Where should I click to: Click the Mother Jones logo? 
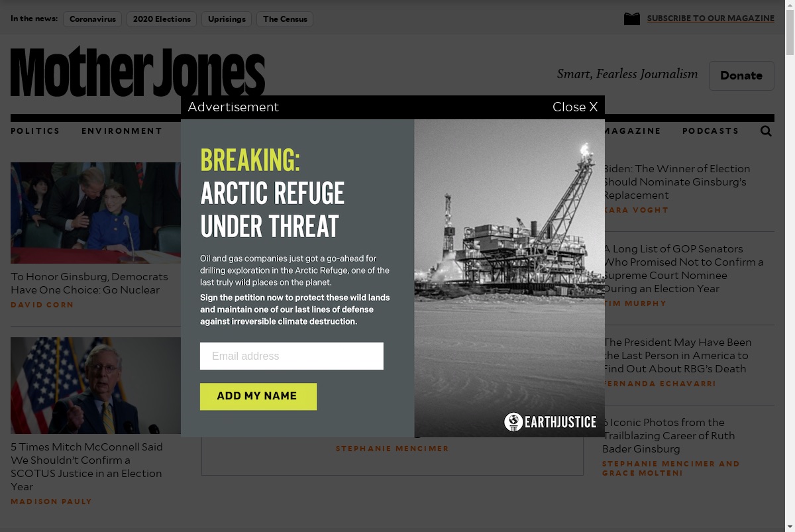pyautogui.click(x=138, y=72)
